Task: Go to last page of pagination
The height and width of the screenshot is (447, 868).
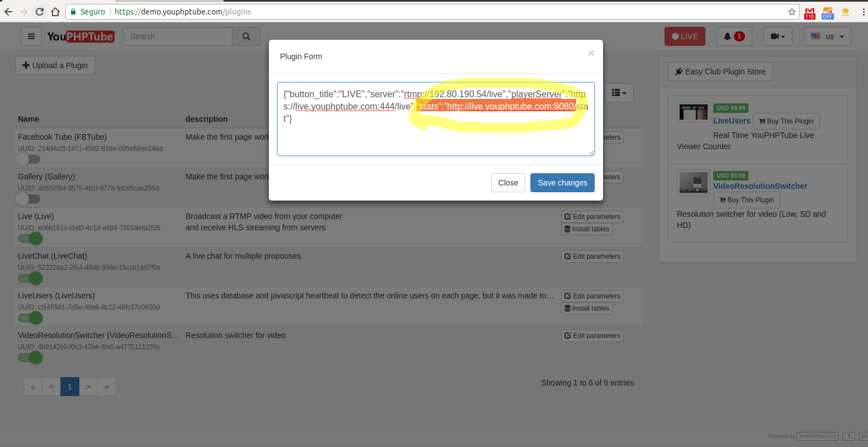Action: pos(107,387)
